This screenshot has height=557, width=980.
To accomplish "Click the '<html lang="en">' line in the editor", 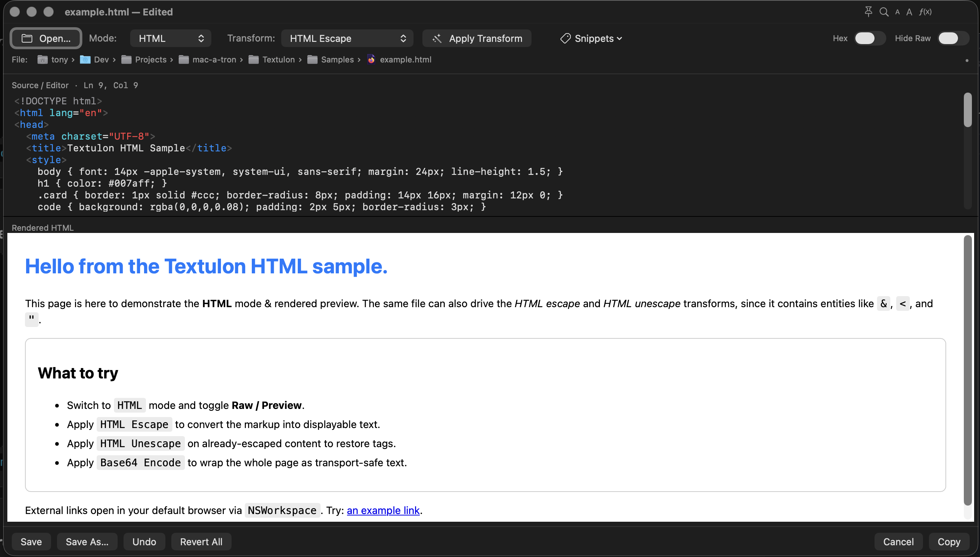I will point(61,113).
